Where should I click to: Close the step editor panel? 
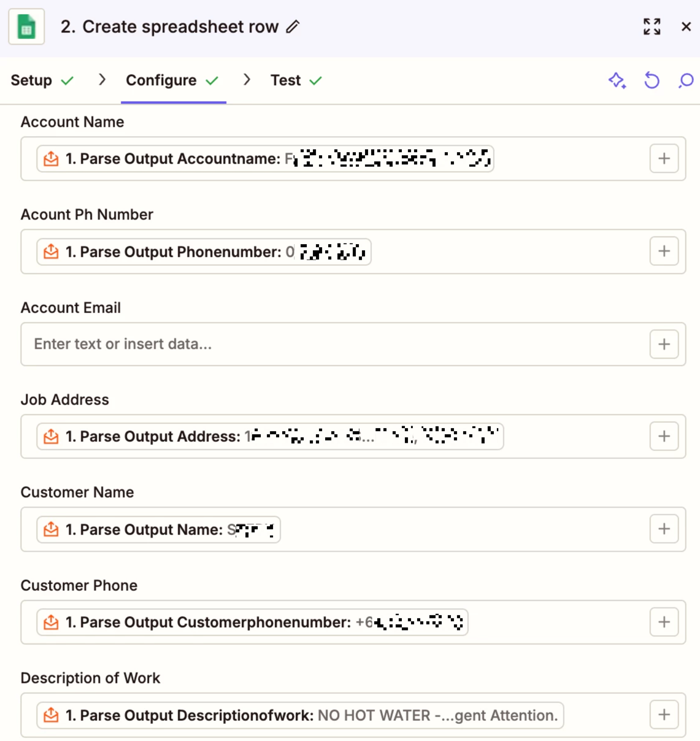[x=686, y=26]
